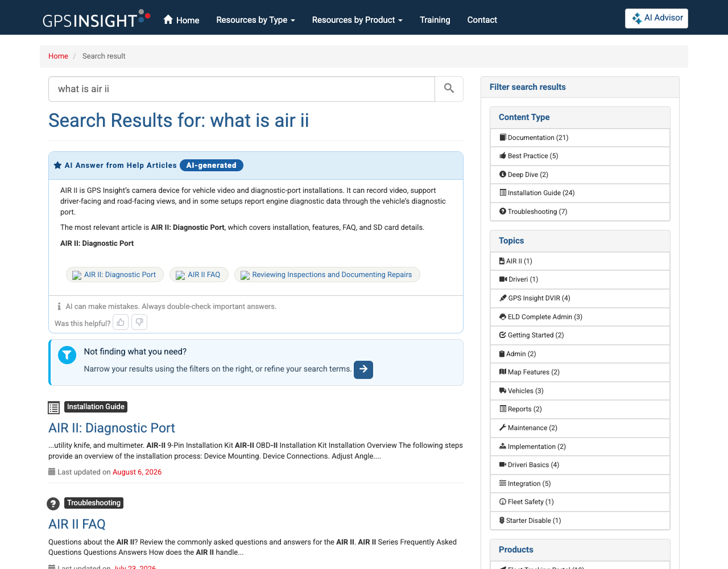Filter topics by Driveri Basics (4)
Image resolution: width=728 pixels, height=569 pixels.
580,465
